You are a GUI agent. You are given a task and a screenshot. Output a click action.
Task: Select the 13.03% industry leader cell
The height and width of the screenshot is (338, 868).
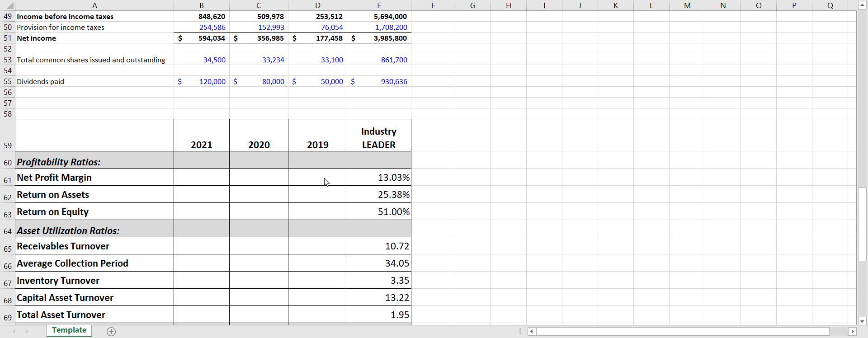click(x=379, y=177)
